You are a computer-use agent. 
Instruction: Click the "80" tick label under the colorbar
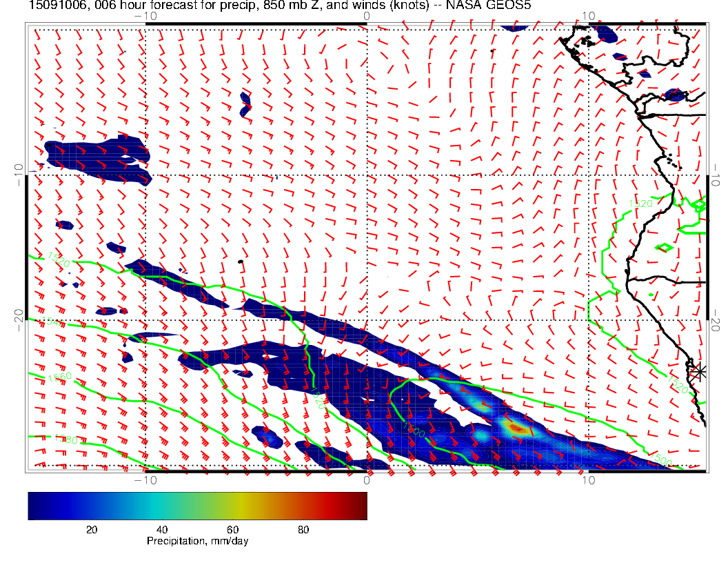[303, 530]
